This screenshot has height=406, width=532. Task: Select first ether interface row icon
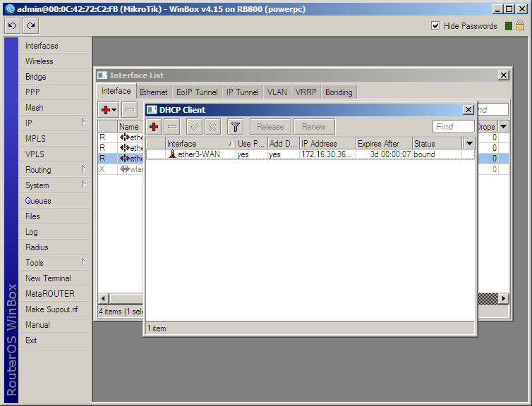124,137
